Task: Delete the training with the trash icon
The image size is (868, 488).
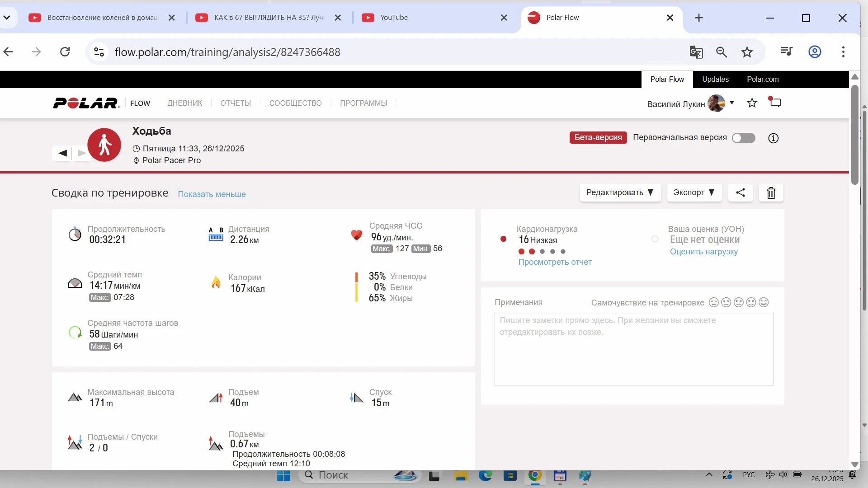Action: 771,193
